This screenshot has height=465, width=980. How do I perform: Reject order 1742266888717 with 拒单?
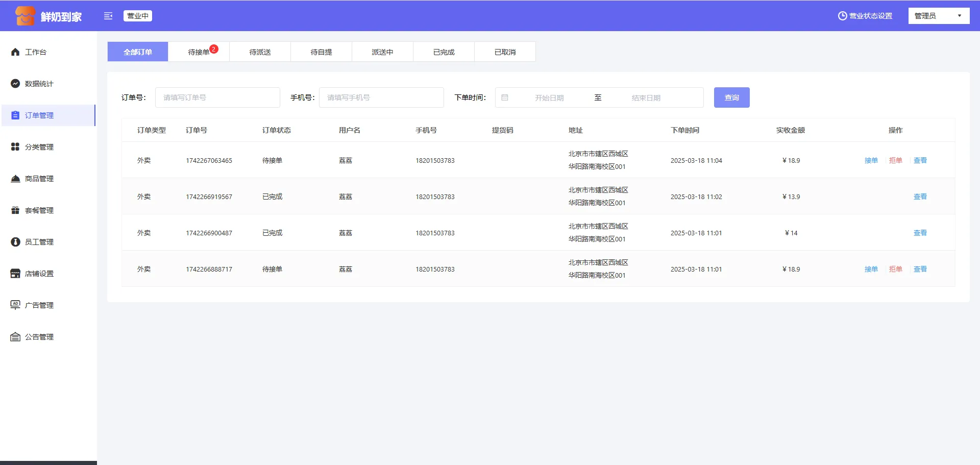[895, 269]
